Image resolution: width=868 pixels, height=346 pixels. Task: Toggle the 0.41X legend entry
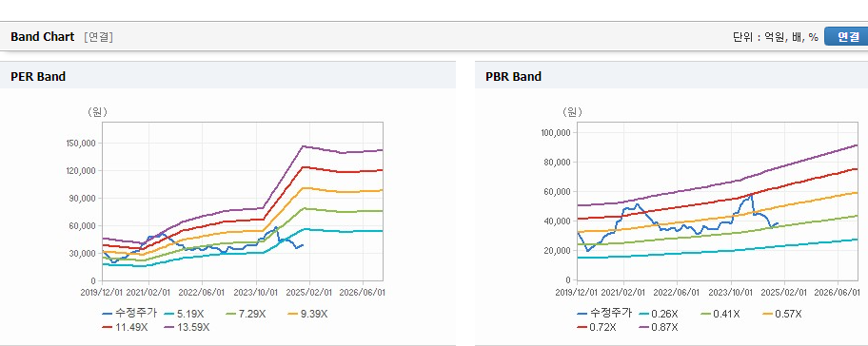coord(720,314)
